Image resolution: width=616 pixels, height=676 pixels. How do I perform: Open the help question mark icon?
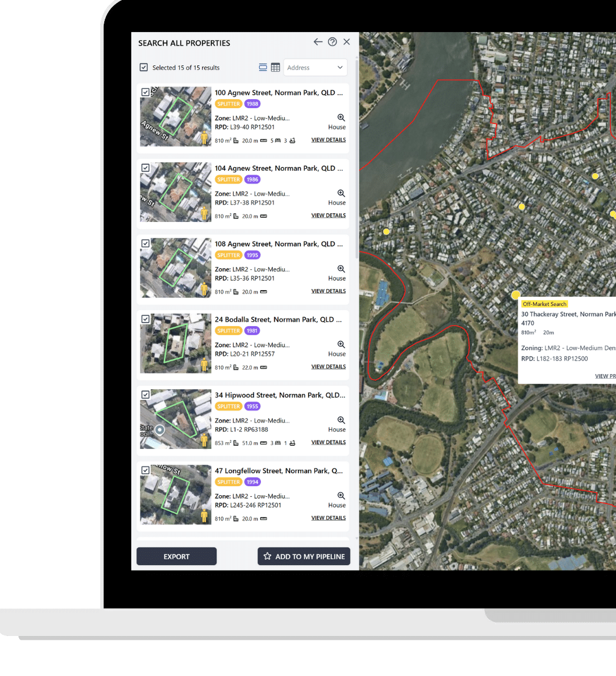coord(333,42)
